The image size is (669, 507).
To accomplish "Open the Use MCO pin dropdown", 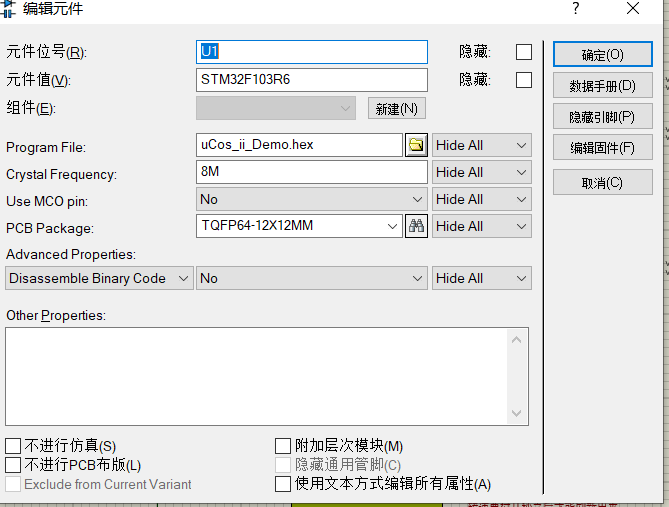I will 312,199.
